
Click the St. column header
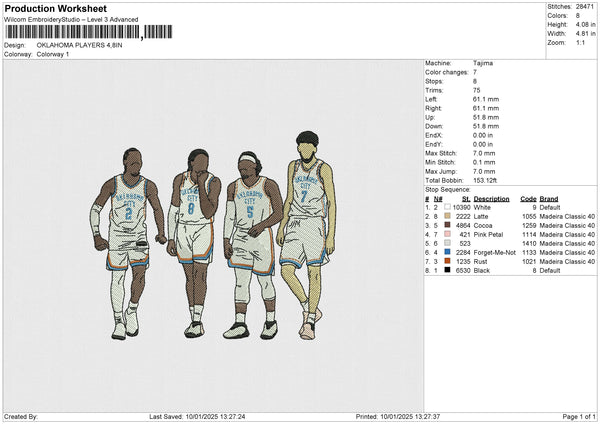click(x=466, y=199)
